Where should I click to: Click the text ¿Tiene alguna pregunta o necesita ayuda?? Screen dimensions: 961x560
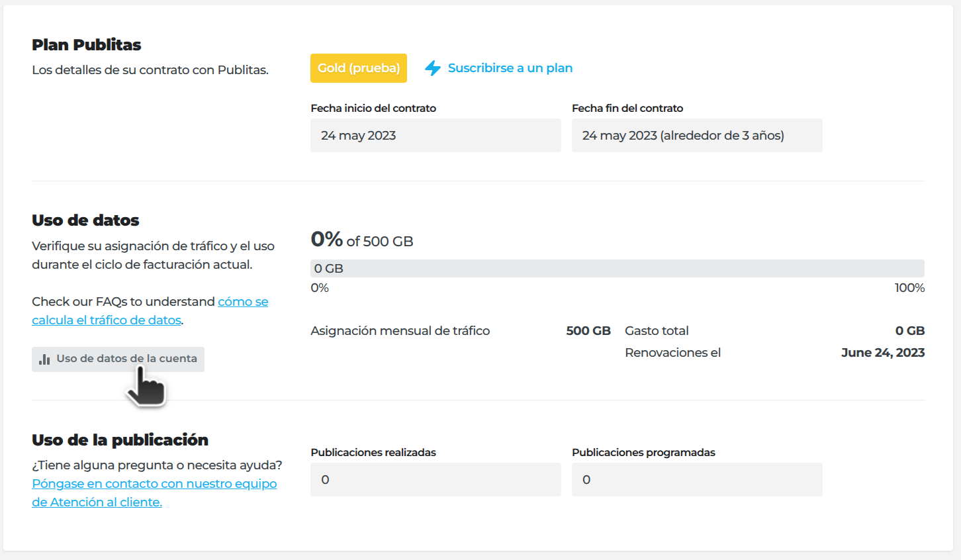(x=157, y=465)
